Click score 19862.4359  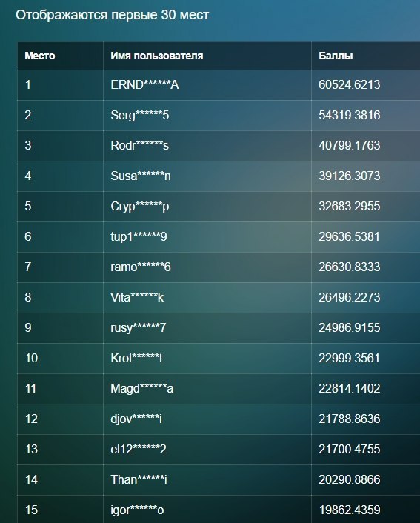(350, 510)
